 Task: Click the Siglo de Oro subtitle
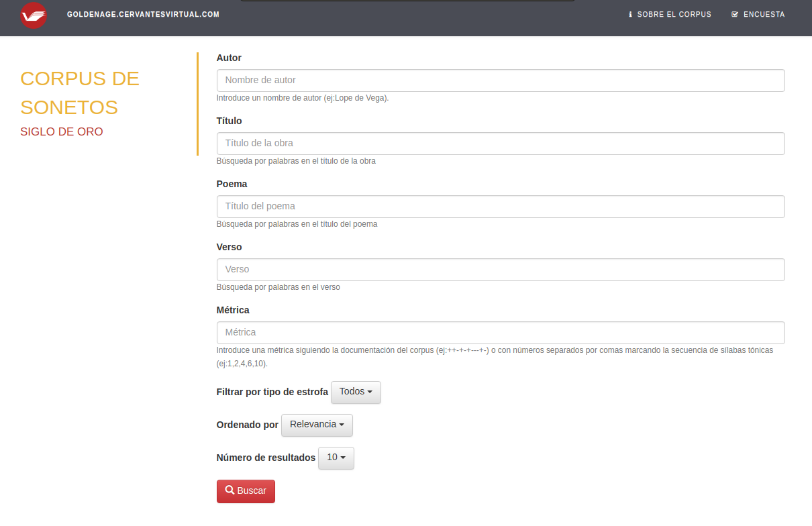point(62,131)
